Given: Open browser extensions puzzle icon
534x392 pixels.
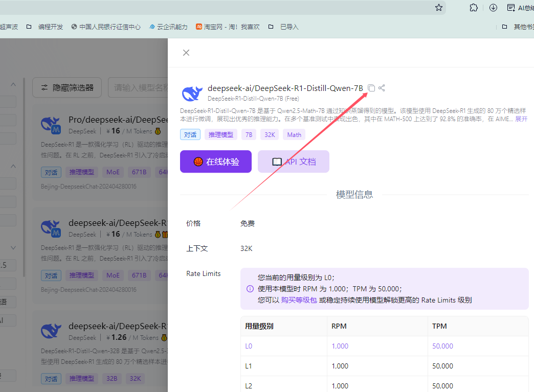Looking at the screenshot, I should (x=474, y=8).
